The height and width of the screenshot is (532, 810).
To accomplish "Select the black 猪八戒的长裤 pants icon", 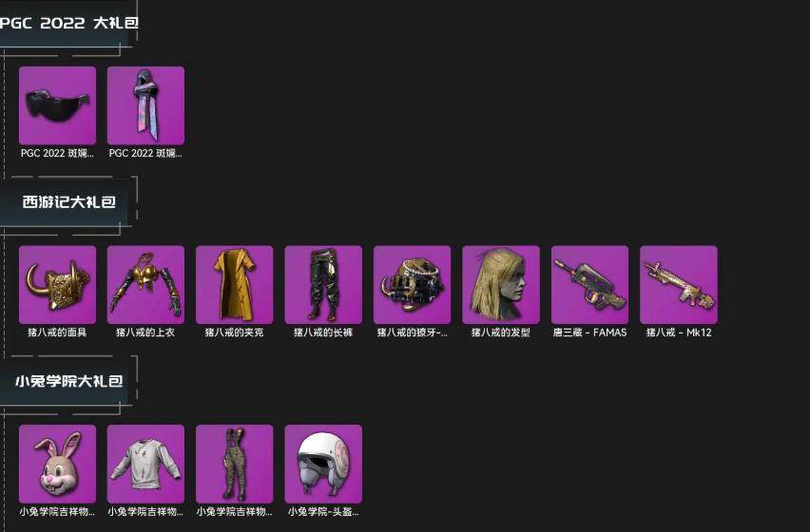I will [323, 285].
